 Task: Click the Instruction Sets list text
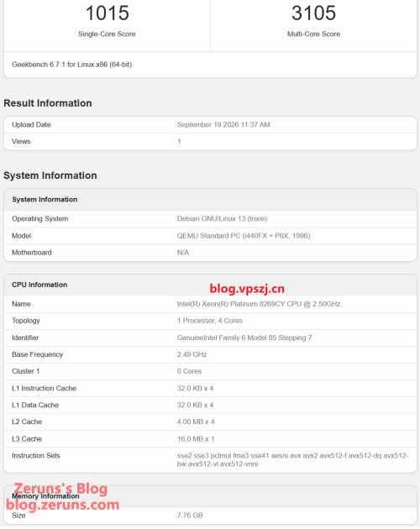pyautogui.click(x=292, y=460)
